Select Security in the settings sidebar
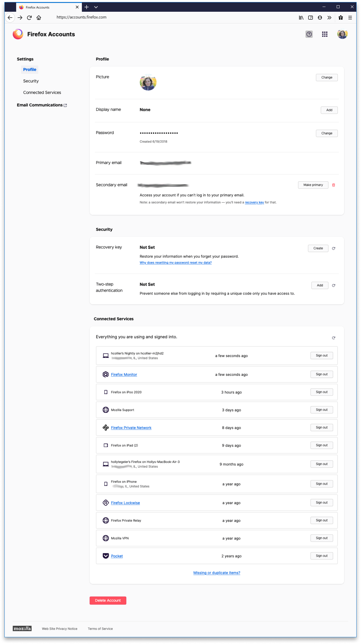361x644 pixels. click(31, 81)
